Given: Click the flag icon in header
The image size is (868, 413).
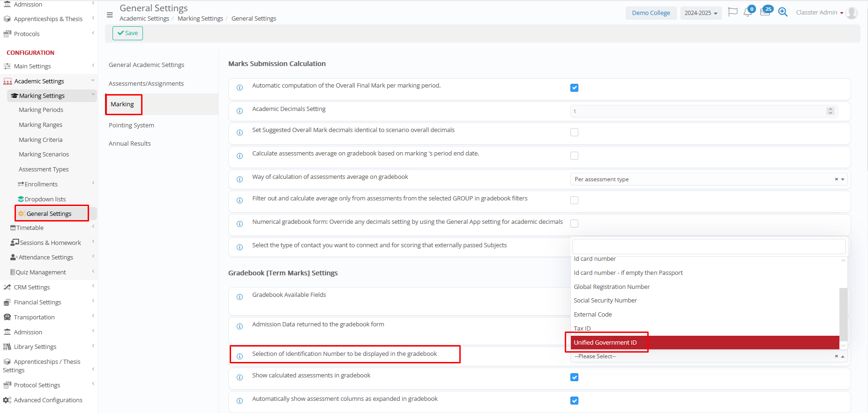Looking at the screenshot, I should [x=733, y=12].
